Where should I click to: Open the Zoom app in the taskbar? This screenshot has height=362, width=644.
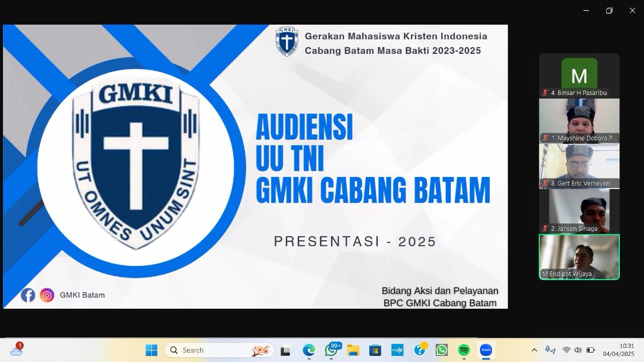(x=486, y=350)
